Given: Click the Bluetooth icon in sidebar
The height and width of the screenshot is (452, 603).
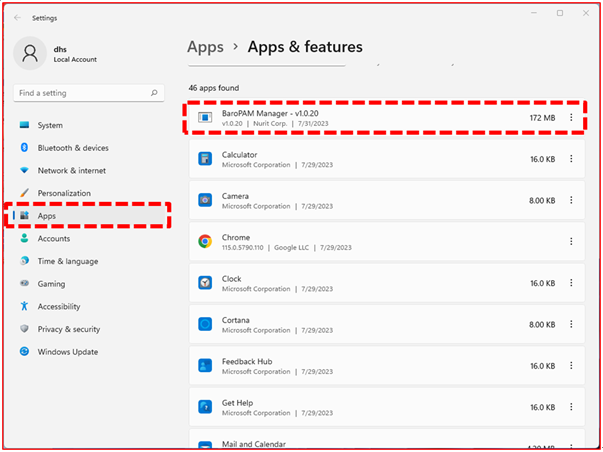Looking at the screenshot, I should point(24,147).
